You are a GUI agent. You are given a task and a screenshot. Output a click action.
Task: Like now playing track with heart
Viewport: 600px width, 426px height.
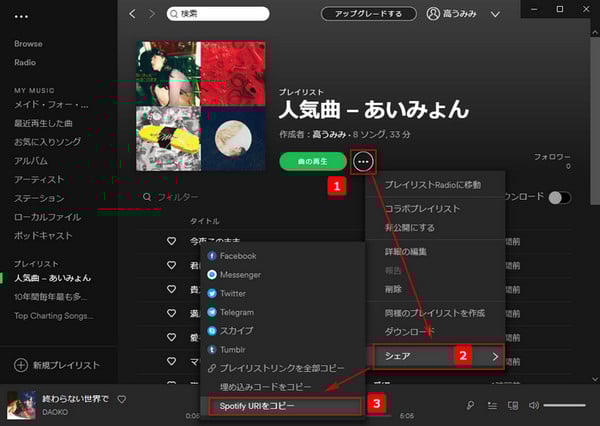pos(122,399)
